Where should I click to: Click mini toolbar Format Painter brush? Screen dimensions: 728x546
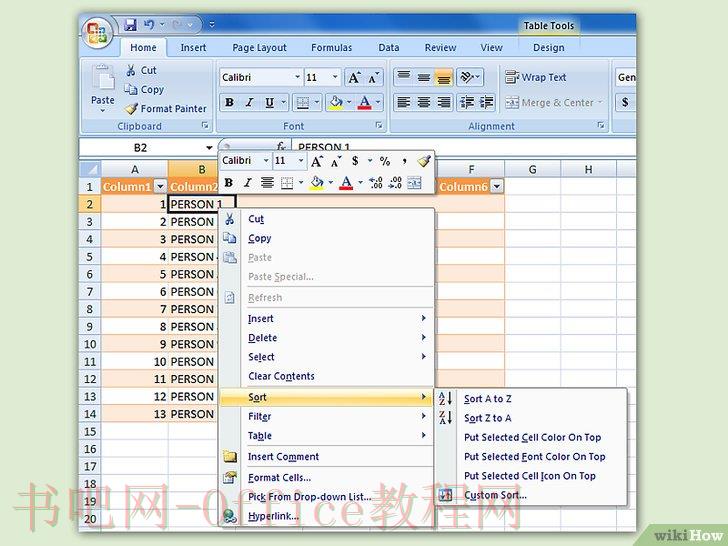click(x=423, y=161)
